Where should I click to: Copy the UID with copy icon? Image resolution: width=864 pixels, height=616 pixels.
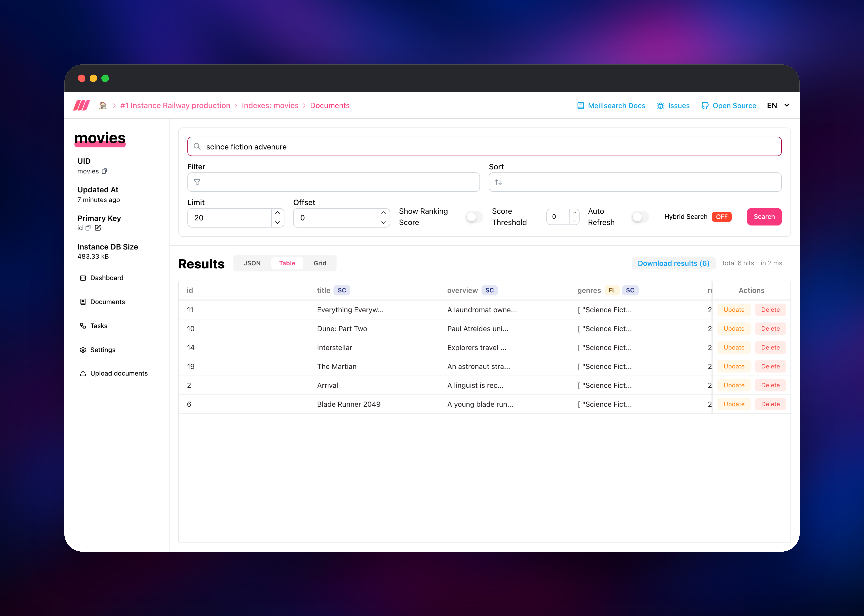tap(104, 171)
